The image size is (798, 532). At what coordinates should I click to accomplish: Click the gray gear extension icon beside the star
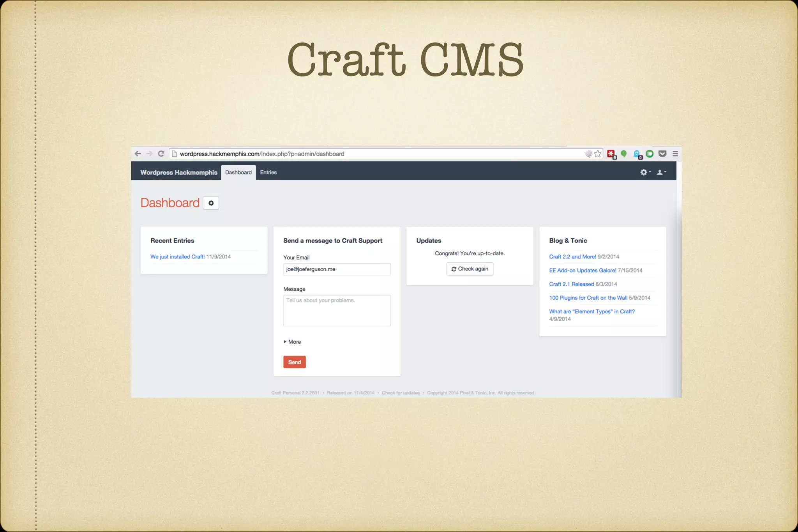[588, 154]
